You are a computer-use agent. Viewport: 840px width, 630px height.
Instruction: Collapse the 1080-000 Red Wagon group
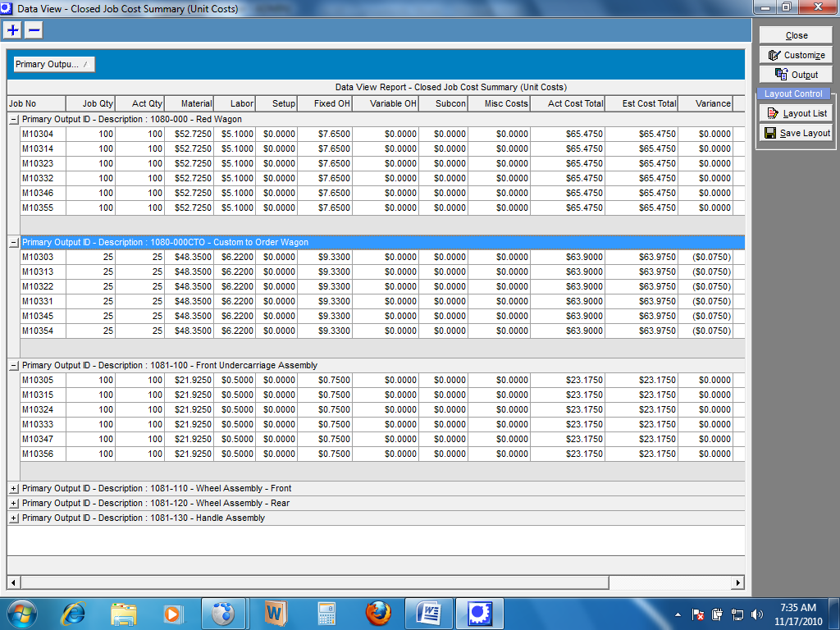click(14, 120)
